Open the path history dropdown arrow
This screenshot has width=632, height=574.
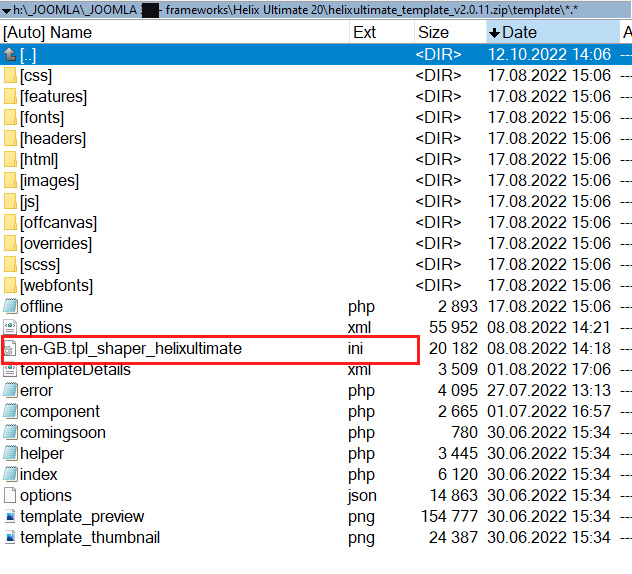pos(6,10)
